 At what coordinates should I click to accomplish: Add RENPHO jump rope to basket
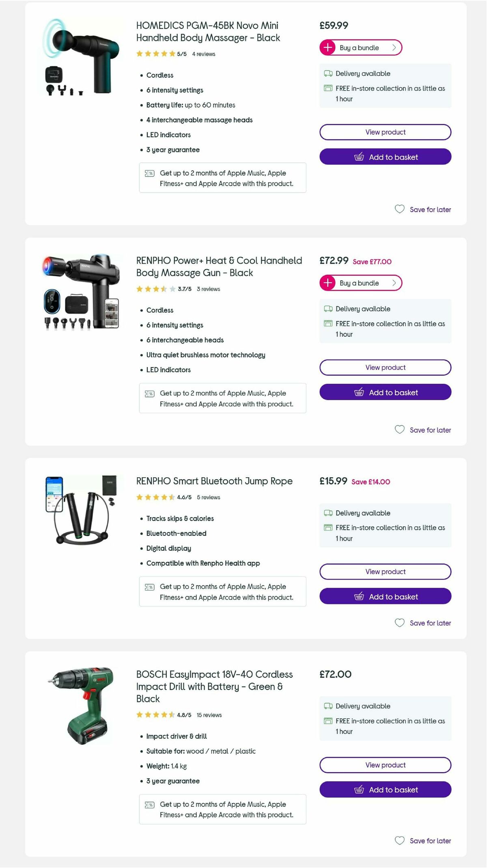[385, 596]
